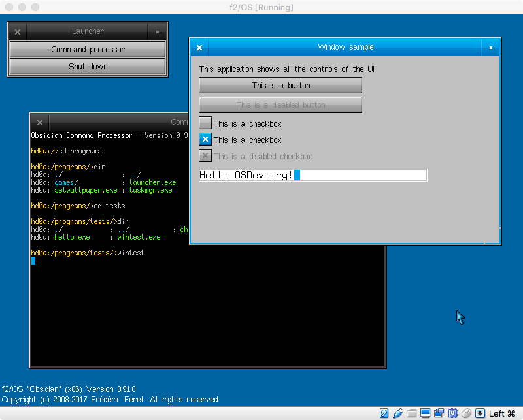The width and height of the screenshot is (523, 420).
Task: Close the Launcher window with its X
Action: click(x=18, y=31)
